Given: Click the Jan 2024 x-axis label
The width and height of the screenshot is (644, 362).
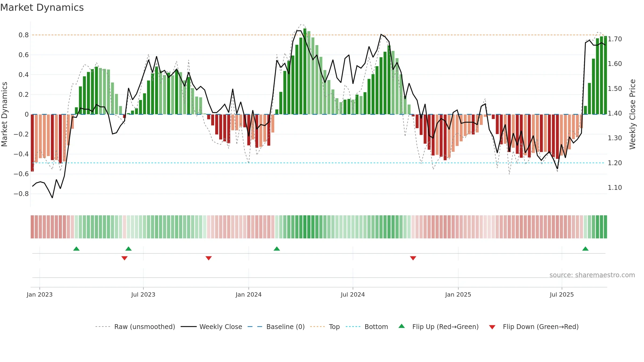Looking at the screenshot, I should 249,294.
